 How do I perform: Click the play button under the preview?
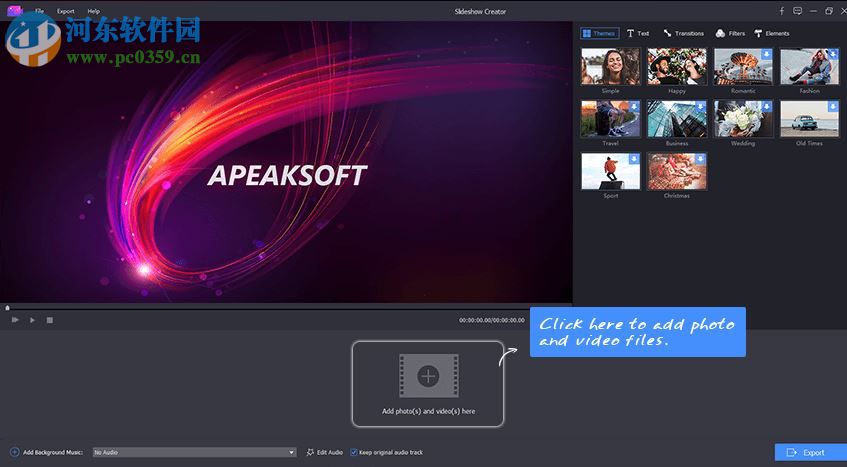32,320
